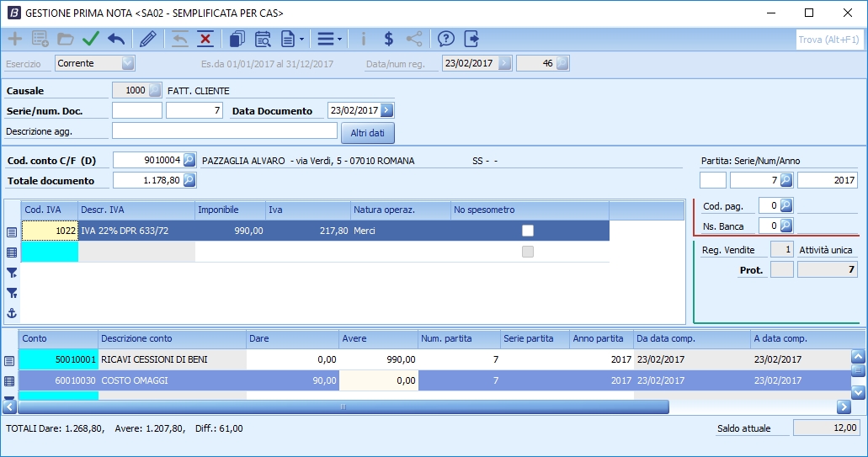This screenshot has width=868, height=457.
Task: Click the copy documents toolbar icon
Action: 237,39
